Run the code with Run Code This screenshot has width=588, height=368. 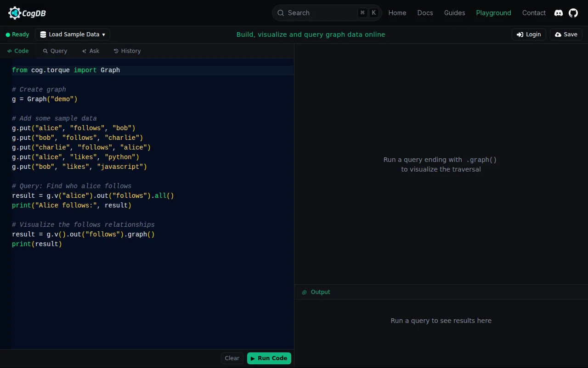(x=269, y=358)
